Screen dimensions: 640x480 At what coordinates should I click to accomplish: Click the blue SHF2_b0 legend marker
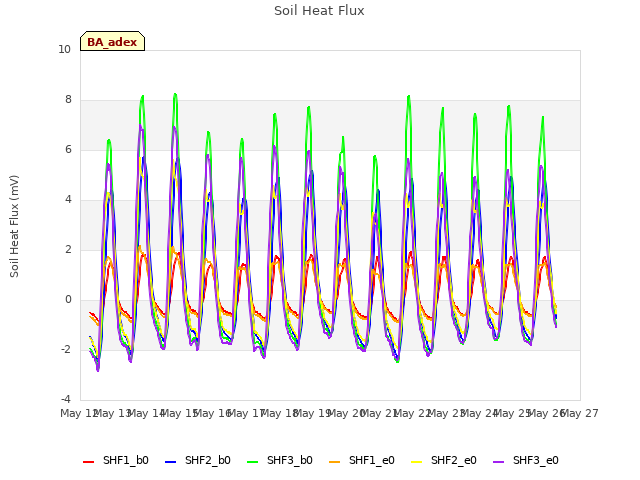[x=171, y=462]
